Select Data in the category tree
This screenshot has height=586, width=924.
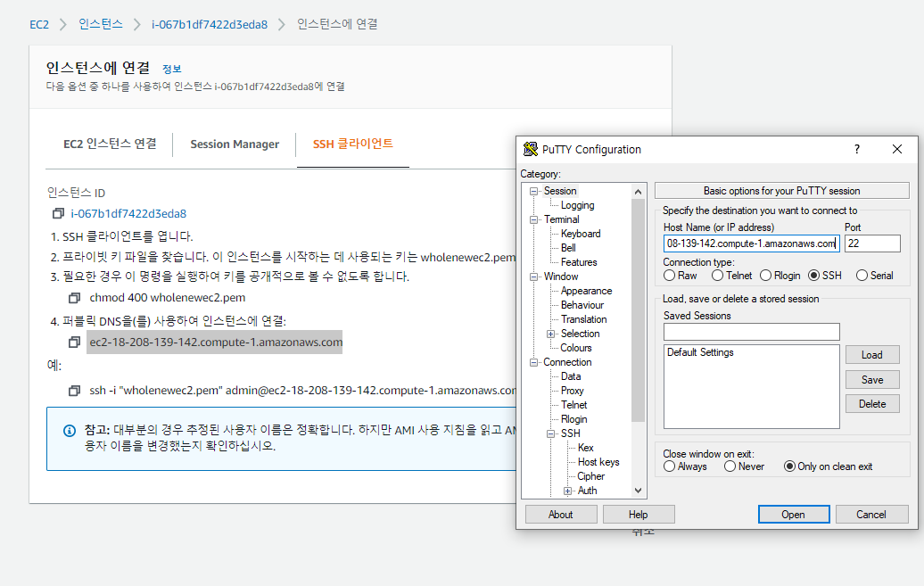pyautogui.click(x=571, y=376)
